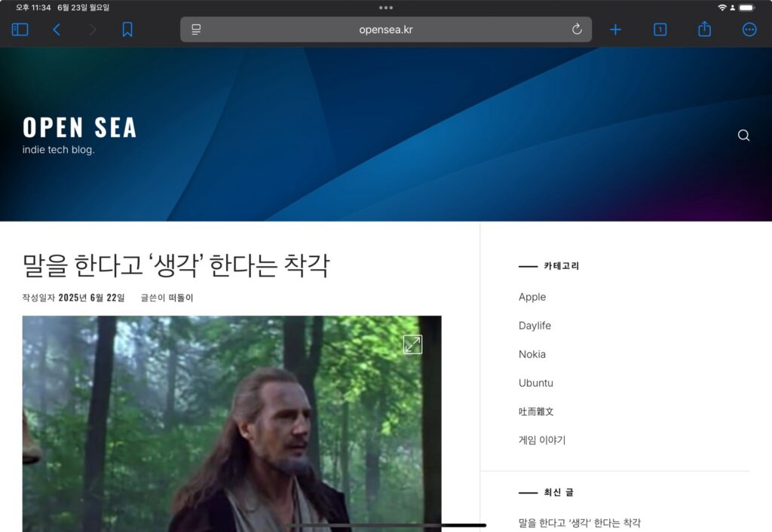Screen dimensions: 772x532
Task: View posts by author 떠돌이
Action: pyautogui.click(x=181, y=298)
